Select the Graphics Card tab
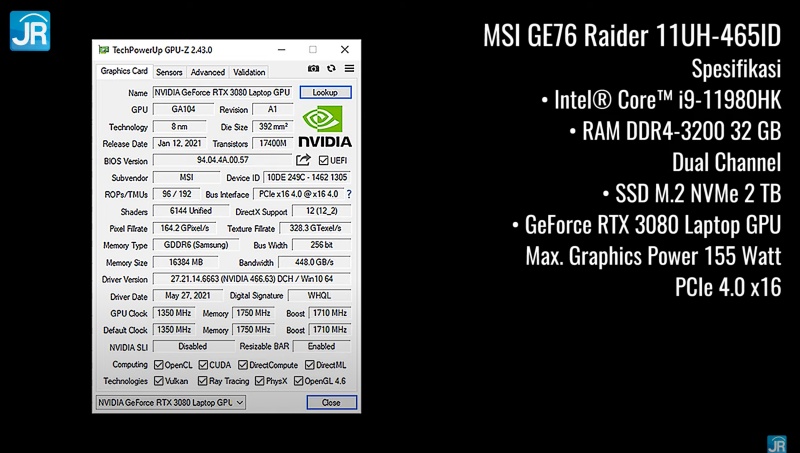Viewport: 800px width, 453px height. click(124, 71)
